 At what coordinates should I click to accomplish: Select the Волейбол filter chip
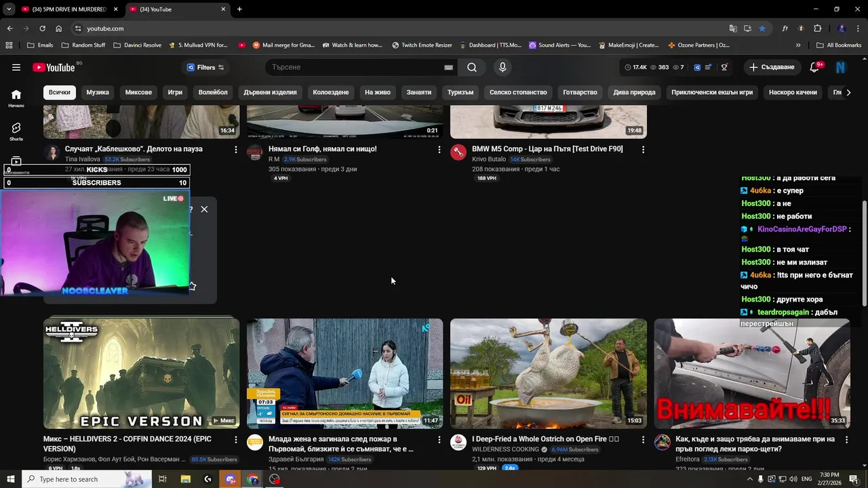pyautogui.click(x=213, y=92)
